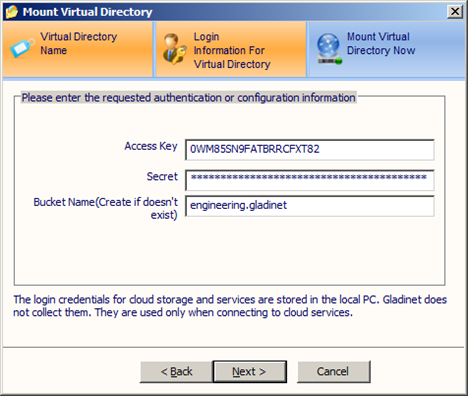The width and height of the screenshot is (468, 396).
Task: Click the Cancel button
Action: (333, 371)
